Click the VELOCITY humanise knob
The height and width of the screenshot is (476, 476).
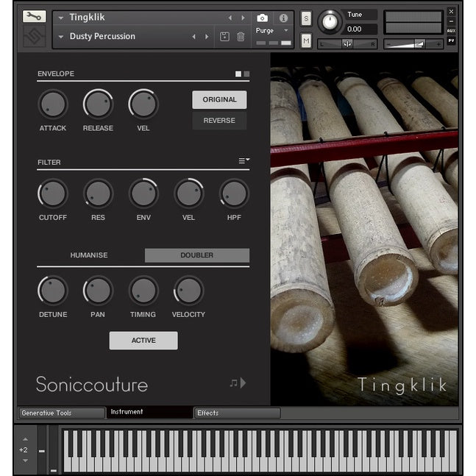coord(188,291)
